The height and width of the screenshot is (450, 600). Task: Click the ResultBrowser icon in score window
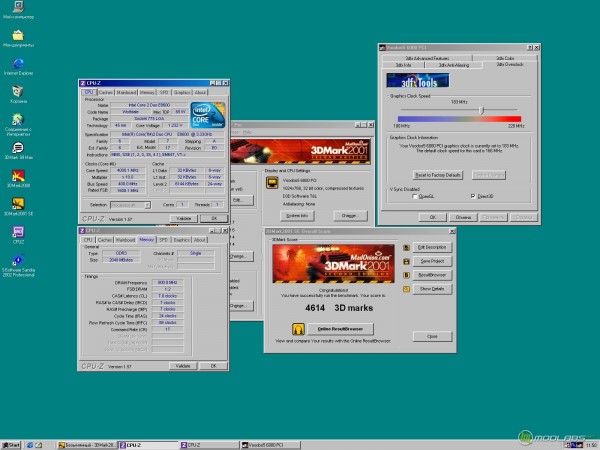[x=406, y=275]
